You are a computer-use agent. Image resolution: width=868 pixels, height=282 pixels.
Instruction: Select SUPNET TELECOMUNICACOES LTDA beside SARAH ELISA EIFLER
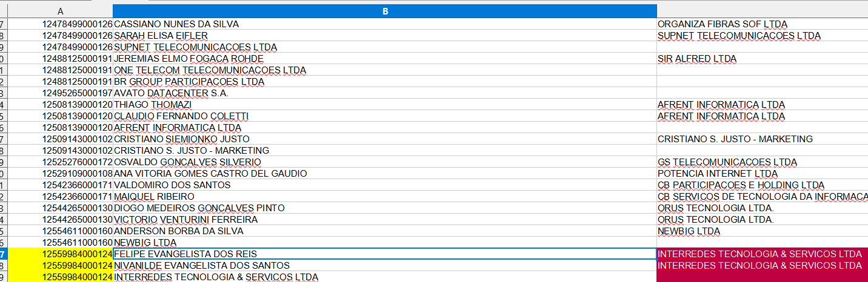763,36
